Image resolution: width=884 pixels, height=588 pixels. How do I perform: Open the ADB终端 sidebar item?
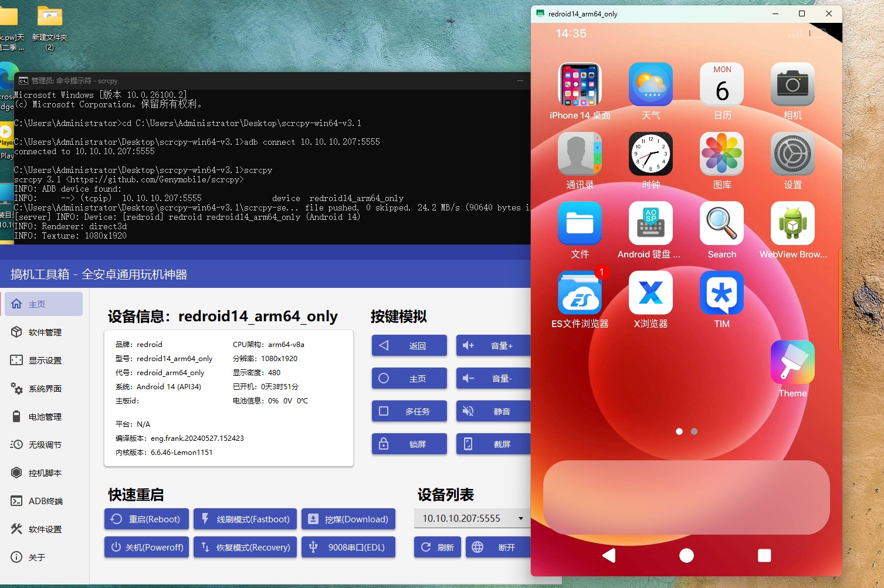[x=43, y=501]
